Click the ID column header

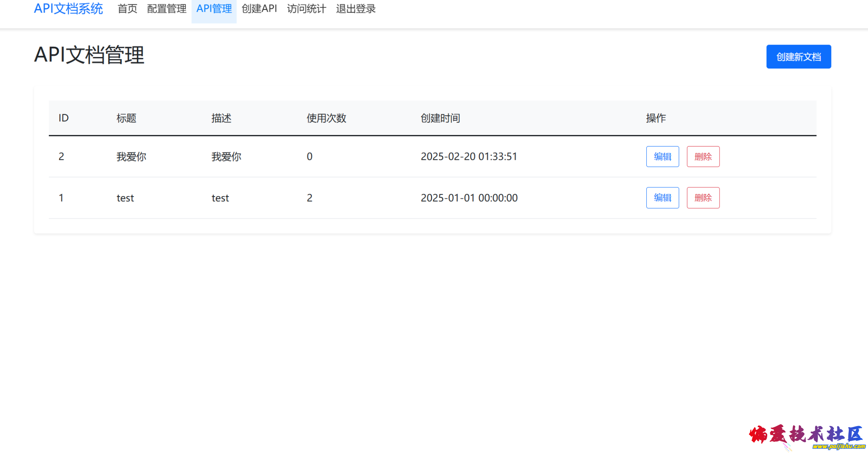[63, 118]
